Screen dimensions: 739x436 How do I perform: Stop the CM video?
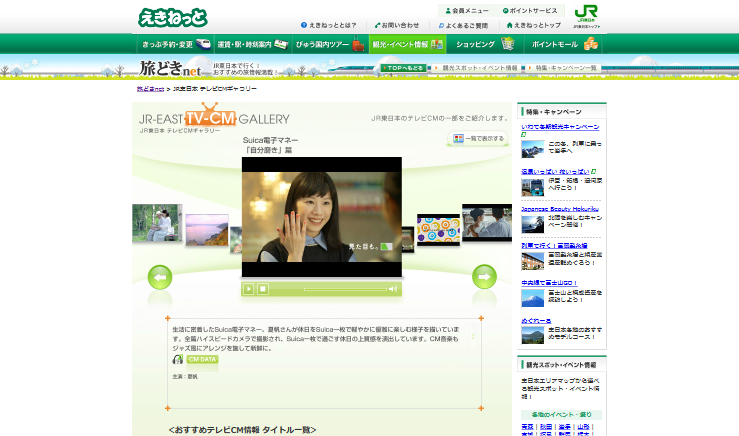[263, 289]
